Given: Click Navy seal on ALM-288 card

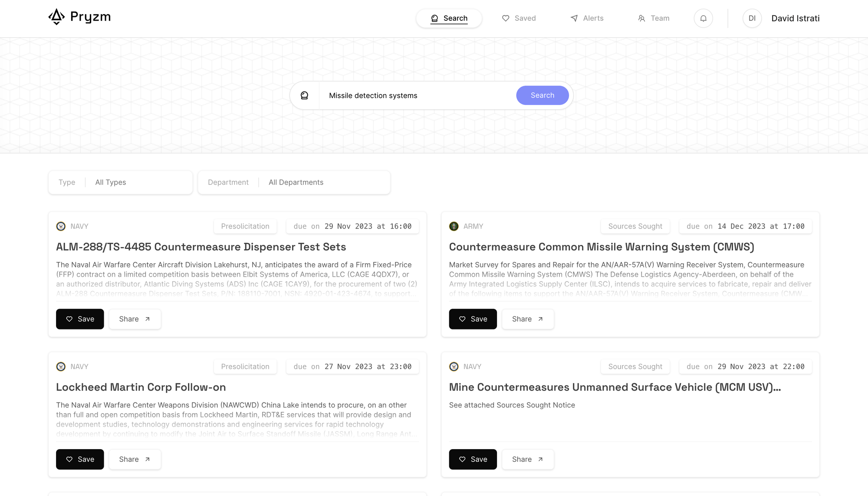Looking at the screenshot, I should point(61,226).
